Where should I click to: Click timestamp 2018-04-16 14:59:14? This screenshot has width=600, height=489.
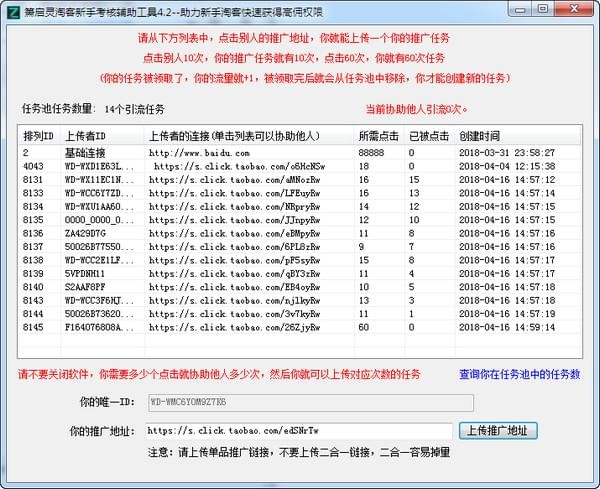click(507, 327)
